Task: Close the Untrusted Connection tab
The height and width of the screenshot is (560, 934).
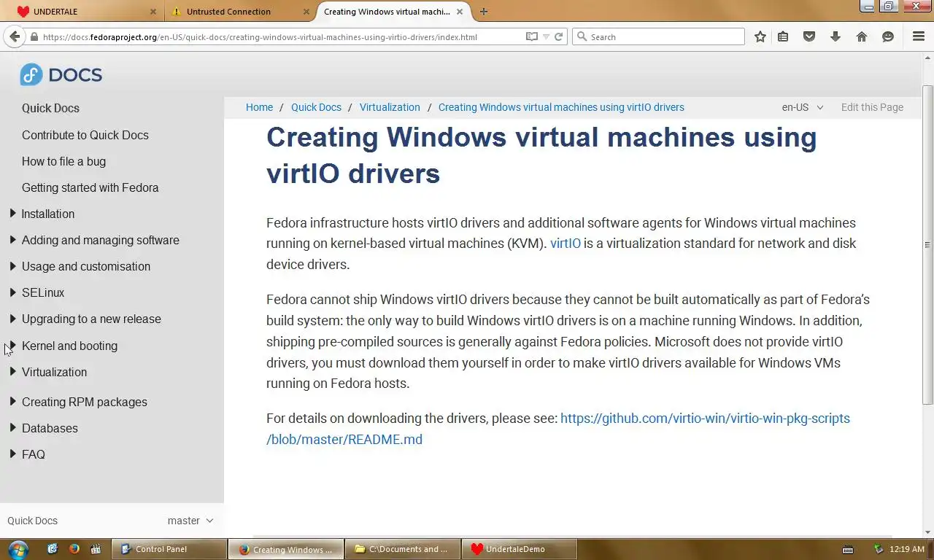Action: click(306, 12)
